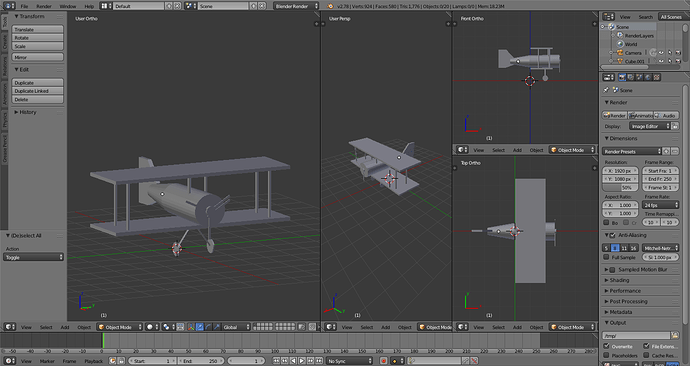Click the translate manipulator icon in 3D header
This screenshot has height=366, width=690.
[x=200, y=327]
